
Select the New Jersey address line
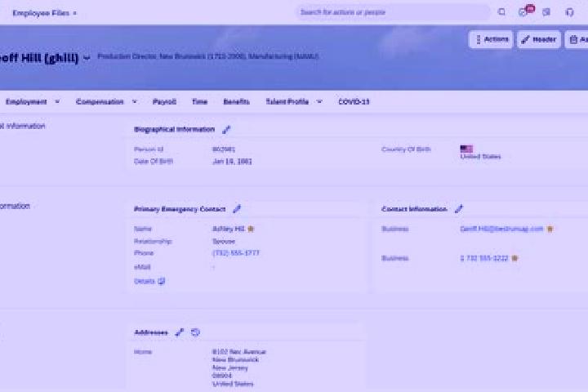coord(229,368)
